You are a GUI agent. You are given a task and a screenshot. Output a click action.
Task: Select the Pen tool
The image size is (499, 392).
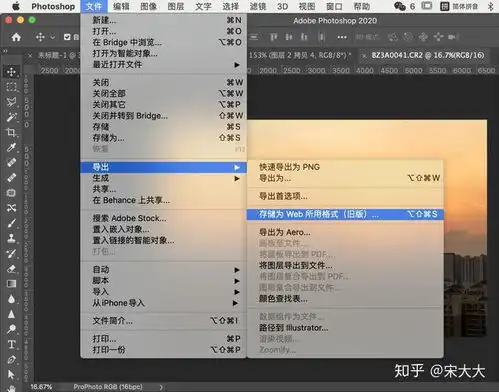11,360
